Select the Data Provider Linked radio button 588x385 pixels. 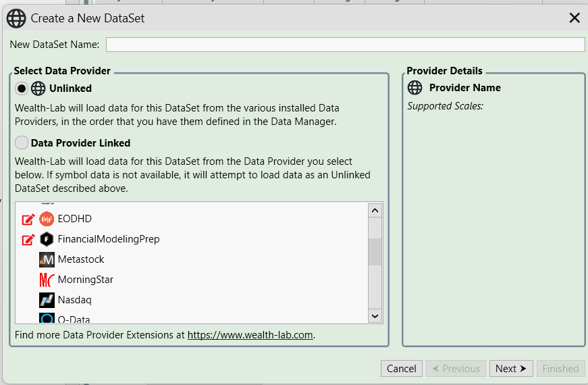pos(22,143)
